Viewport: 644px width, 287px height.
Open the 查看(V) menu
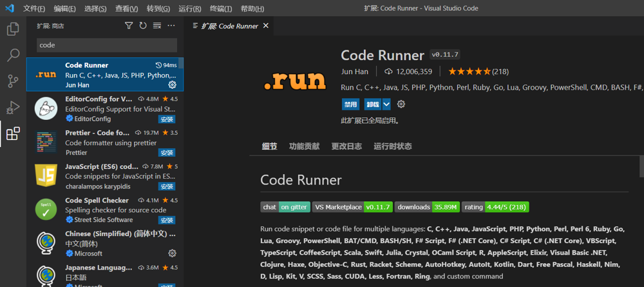(126, 8)
